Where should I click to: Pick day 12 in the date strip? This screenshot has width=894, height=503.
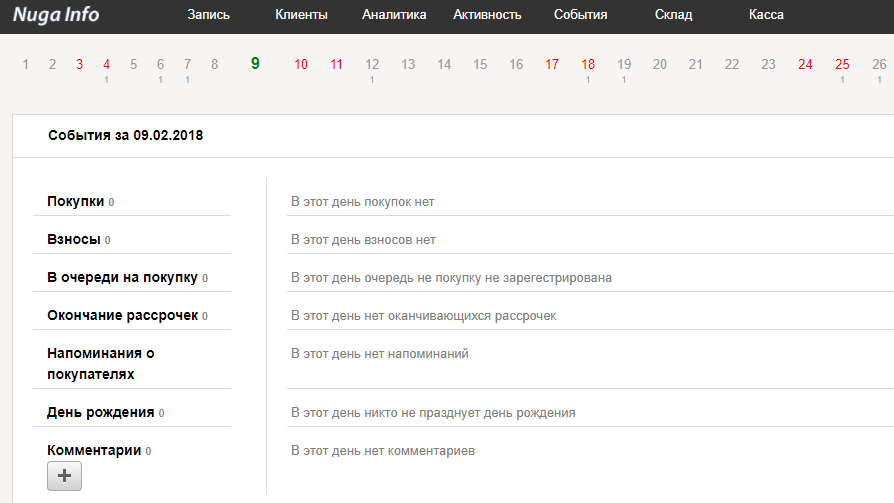click(x=372, y=65)
